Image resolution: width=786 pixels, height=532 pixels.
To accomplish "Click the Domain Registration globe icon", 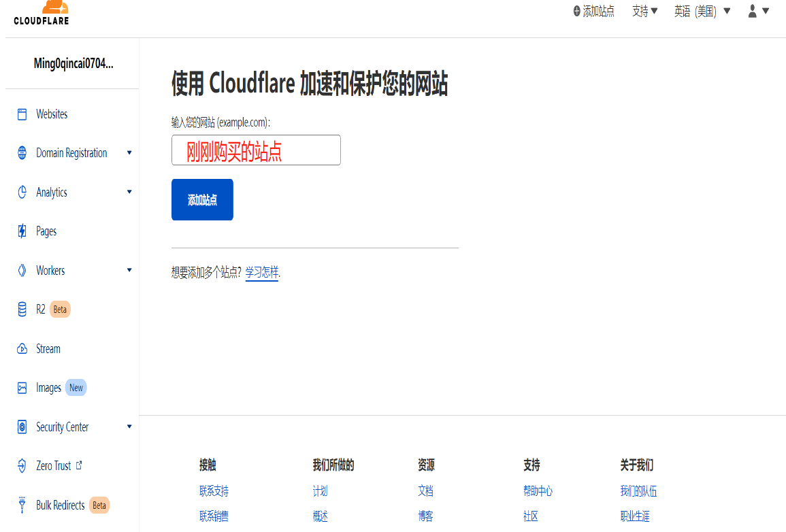I will point(22,153).
